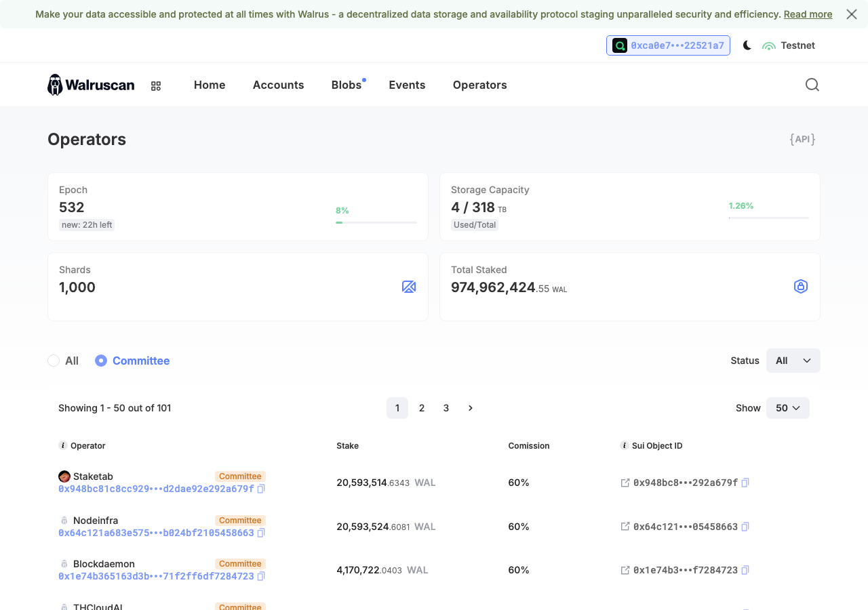Open the Status filter dropdown
This screenshot has width=868, height=610.
pyautogui.click(x=793, y=361)
